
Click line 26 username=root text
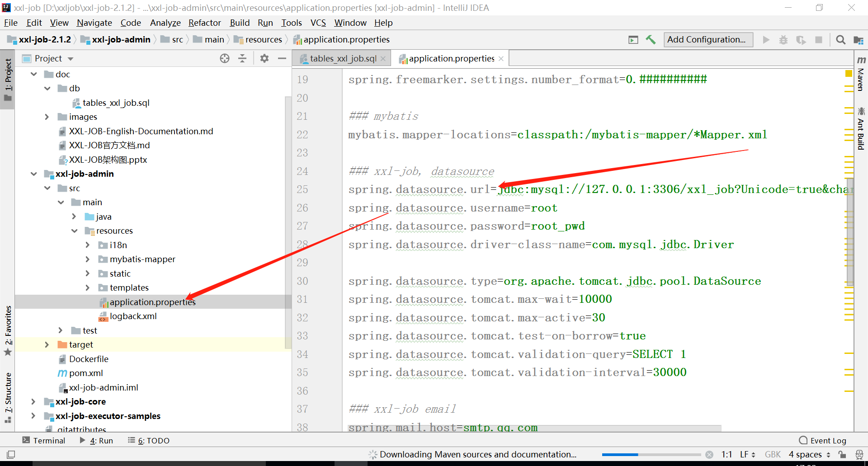pyautogui.click(x=453, y=208)
